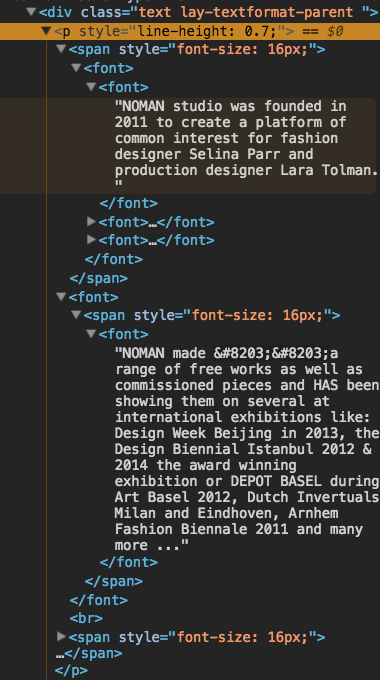
Task: Collapse the font directly above NOMAN made text
Action: point(91,334)
